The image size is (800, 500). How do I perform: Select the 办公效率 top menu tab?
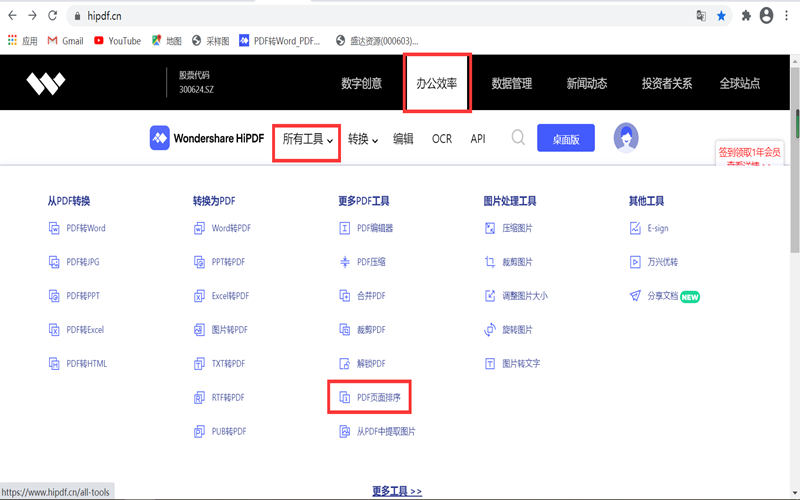[436, 83]
